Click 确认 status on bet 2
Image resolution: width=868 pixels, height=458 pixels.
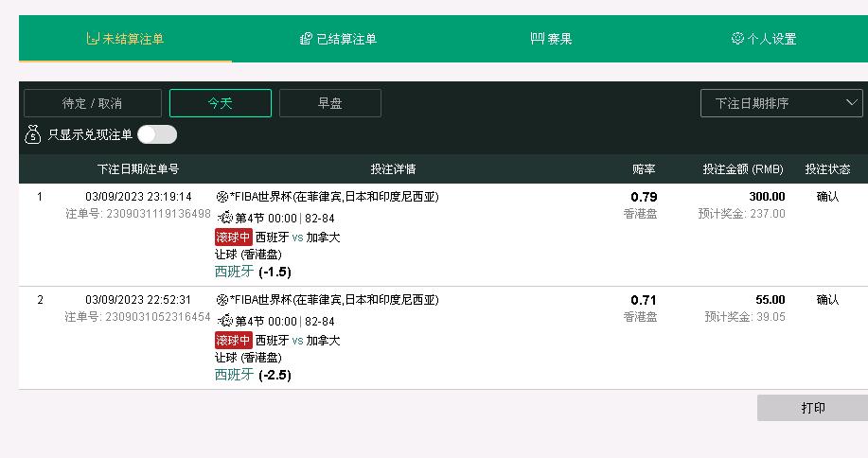pos(827,299)
